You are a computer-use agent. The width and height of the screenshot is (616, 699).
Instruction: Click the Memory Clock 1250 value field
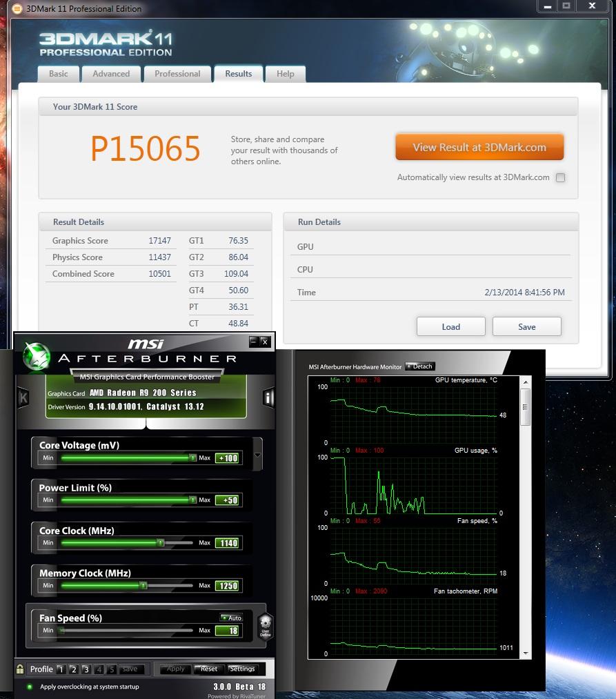pos(228,586)
